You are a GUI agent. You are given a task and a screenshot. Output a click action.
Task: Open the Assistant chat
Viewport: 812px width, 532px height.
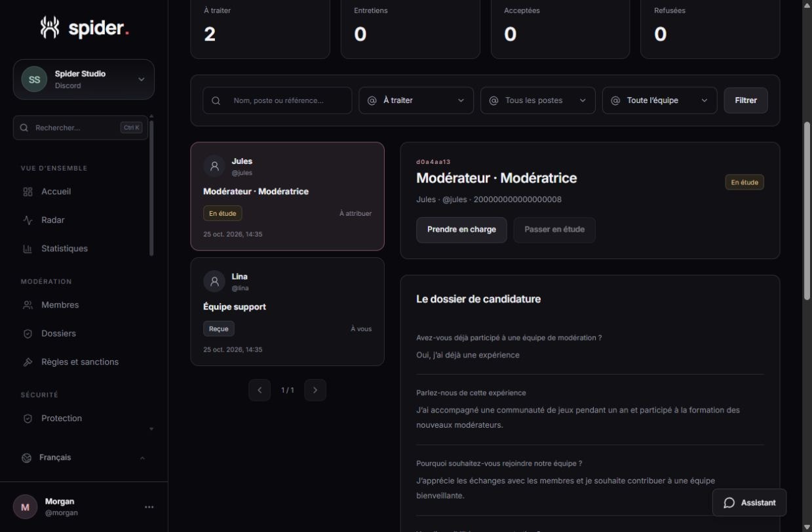(750, 503)
